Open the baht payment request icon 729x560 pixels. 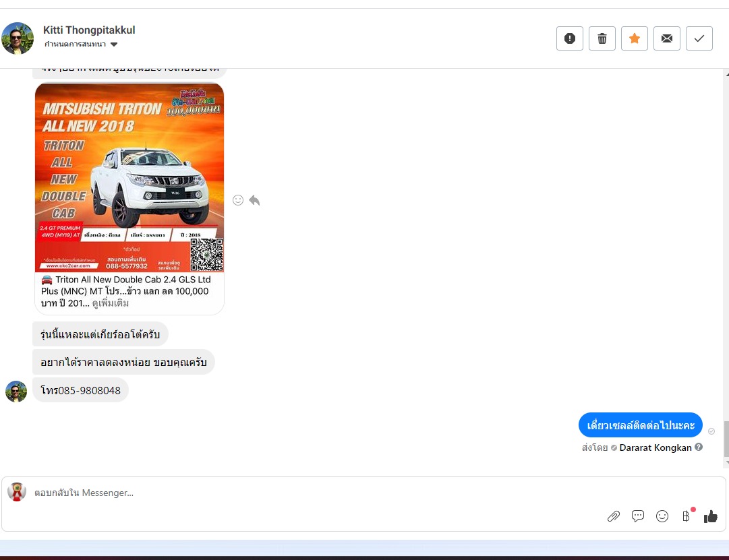(x=687, y=516)
